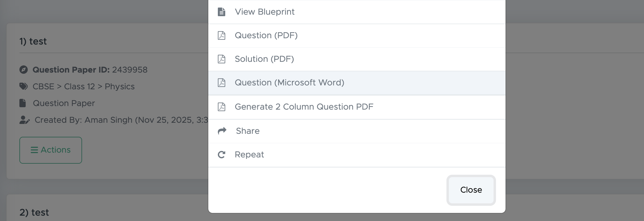Click the Solution (PDF) file icon
Image resolution: width=644 pixels, height=221 pixels.
[x=221, y=59]
